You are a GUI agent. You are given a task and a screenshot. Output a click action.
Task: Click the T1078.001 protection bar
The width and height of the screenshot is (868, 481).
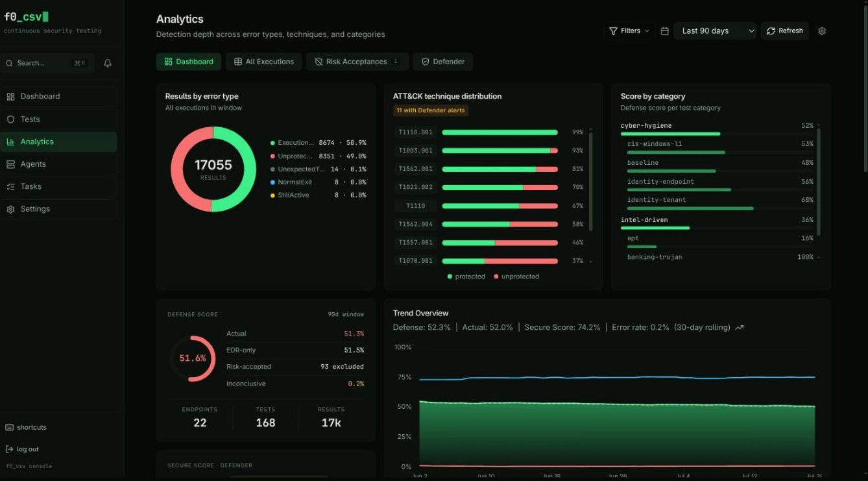click(500, 261)
